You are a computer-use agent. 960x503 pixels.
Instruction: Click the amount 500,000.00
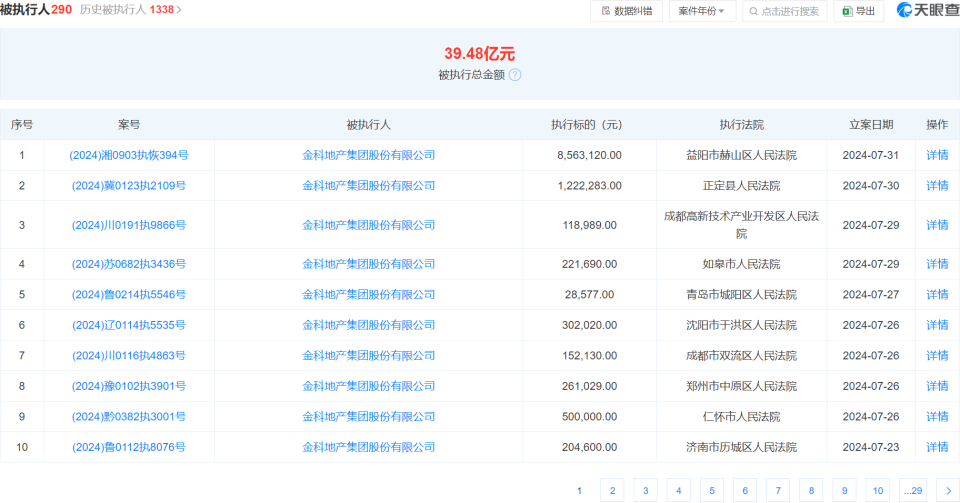589,417
